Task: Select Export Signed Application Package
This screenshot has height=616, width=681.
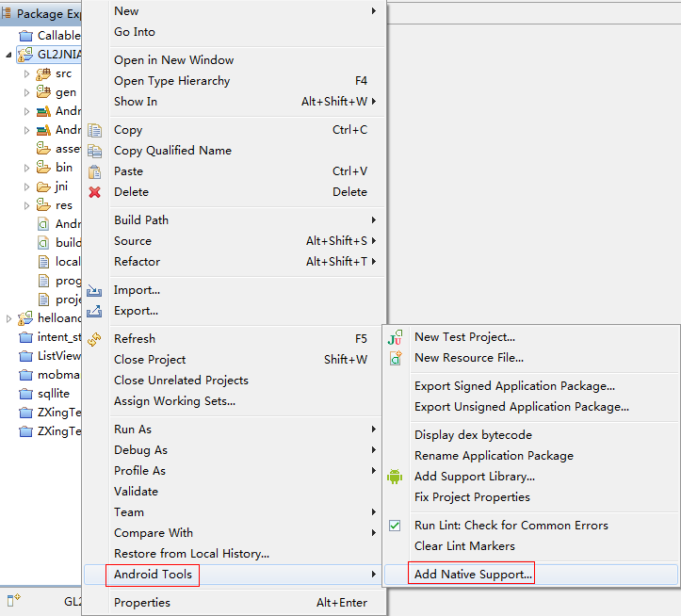Action: click(x=514, y=386)
